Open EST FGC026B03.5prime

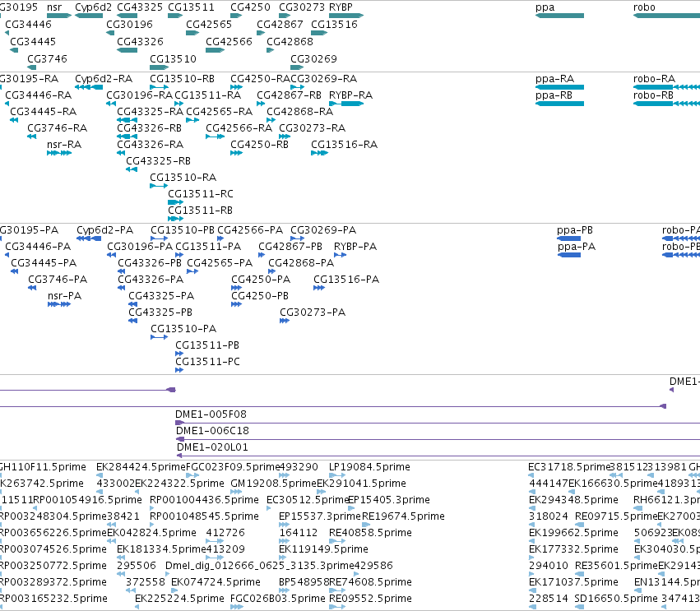coord(278,599)
